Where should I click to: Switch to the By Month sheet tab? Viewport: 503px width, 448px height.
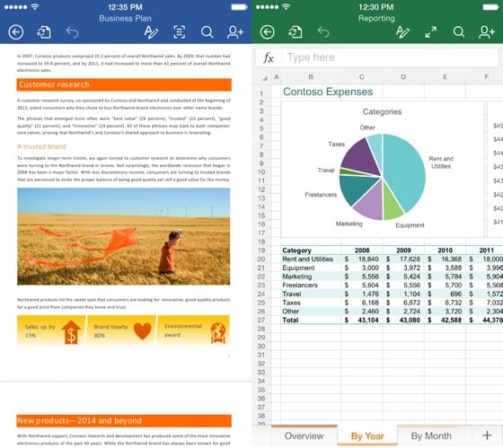431,436
